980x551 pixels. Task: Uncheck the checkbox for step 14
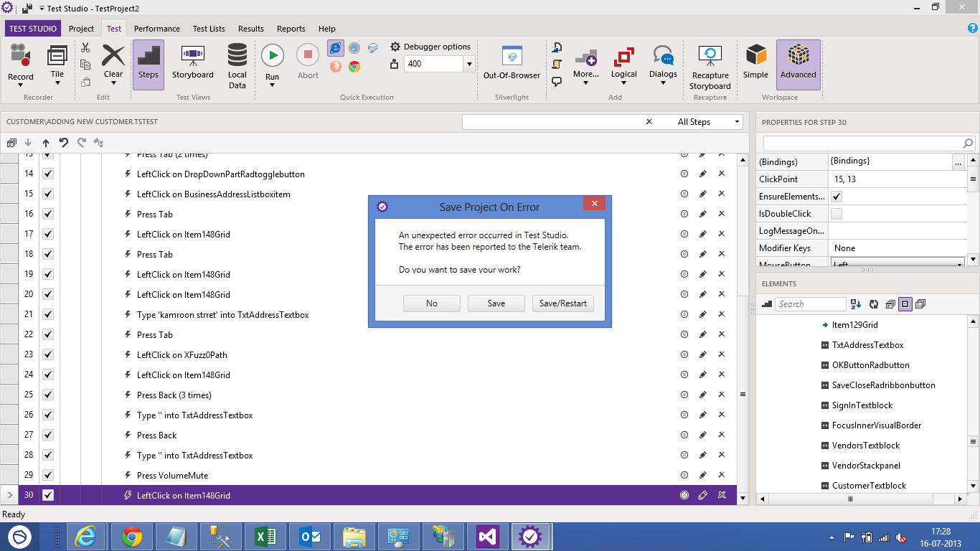coord(48,174)
